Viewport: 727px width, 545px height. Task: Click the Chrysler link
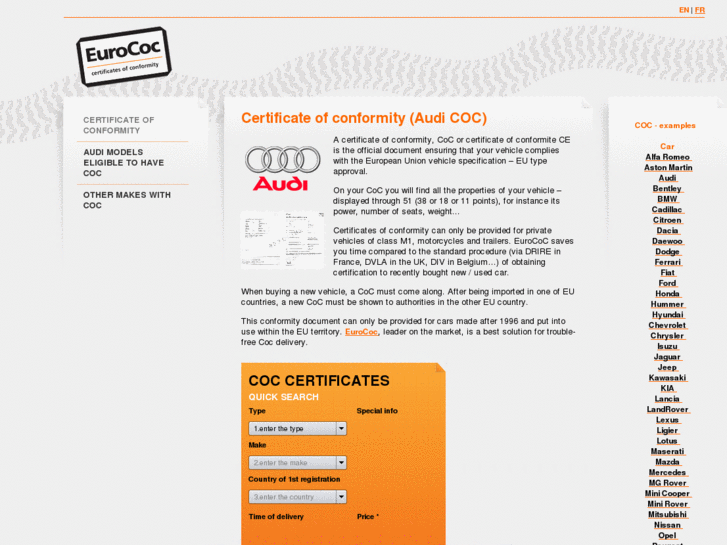tap(668, 336)
